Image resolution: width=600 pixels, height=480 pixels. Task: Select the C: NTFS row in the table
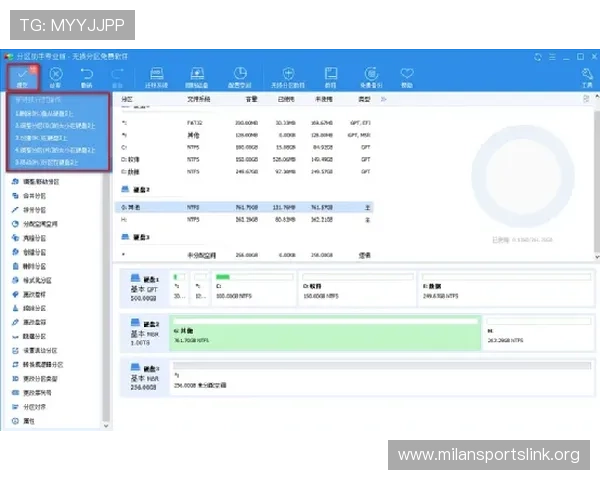coord(245,147)
